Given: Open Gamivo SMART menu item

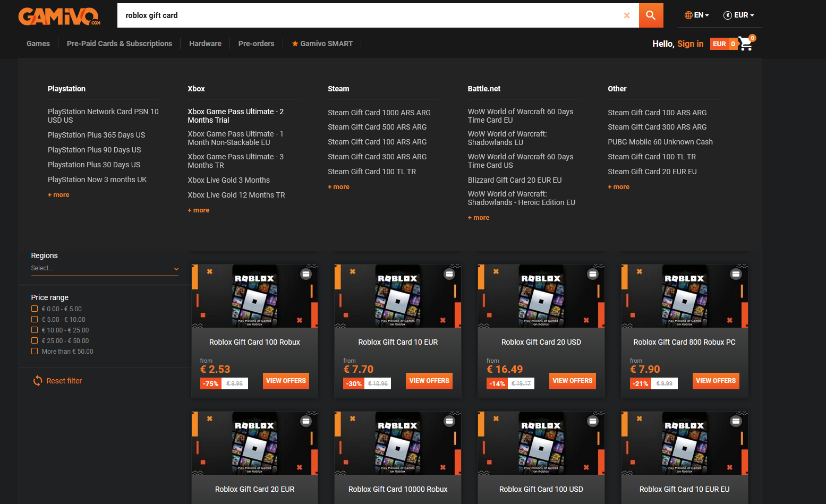Looking at the screenshot, I should coord(322,44).
